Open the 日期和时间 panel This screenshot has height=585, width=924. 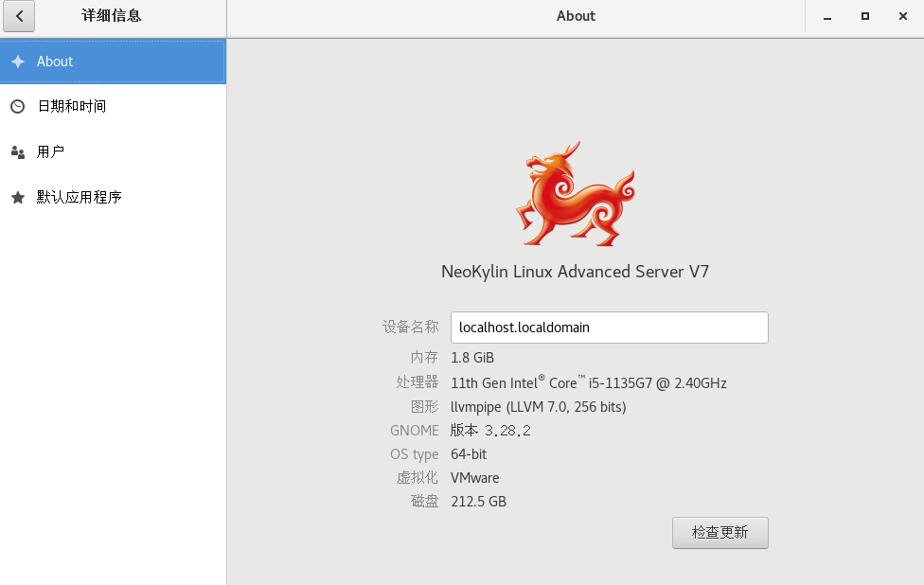click(x=113, y=107)
